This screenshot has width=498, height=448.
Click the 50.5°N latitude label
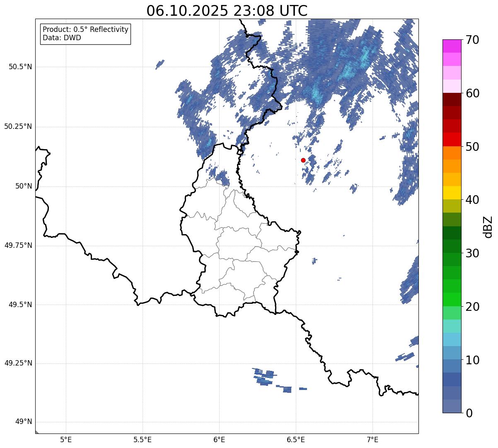pos(20,67)
